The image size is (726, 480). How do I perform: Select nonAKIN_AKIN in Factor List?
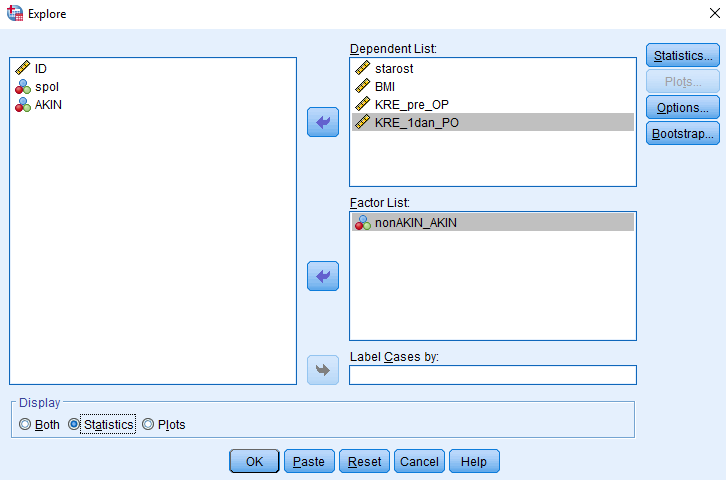(x=493, y=223)
